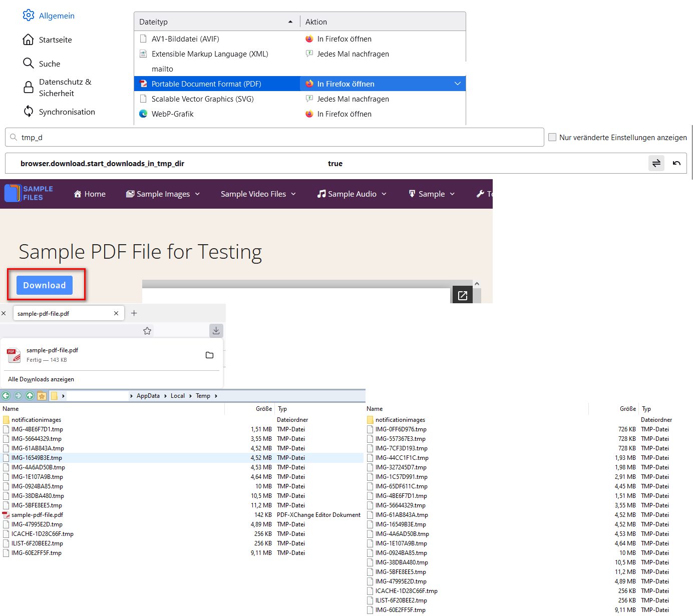Switch to the sample-pdf-file.pdf tab
The width and height of the screenshot is (693, 616).
tap(68, 313)
